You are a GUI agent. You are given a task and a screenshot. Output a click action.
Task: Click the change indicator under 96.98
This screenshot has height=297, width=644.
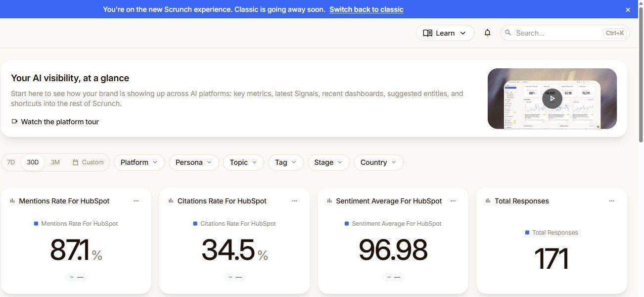[394, 277]
